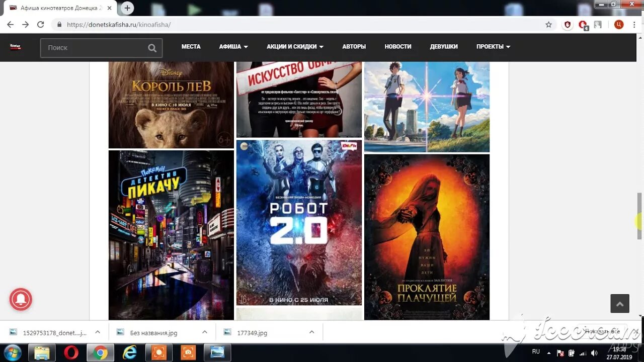Show hidden system tray icons

pos(549,353)
